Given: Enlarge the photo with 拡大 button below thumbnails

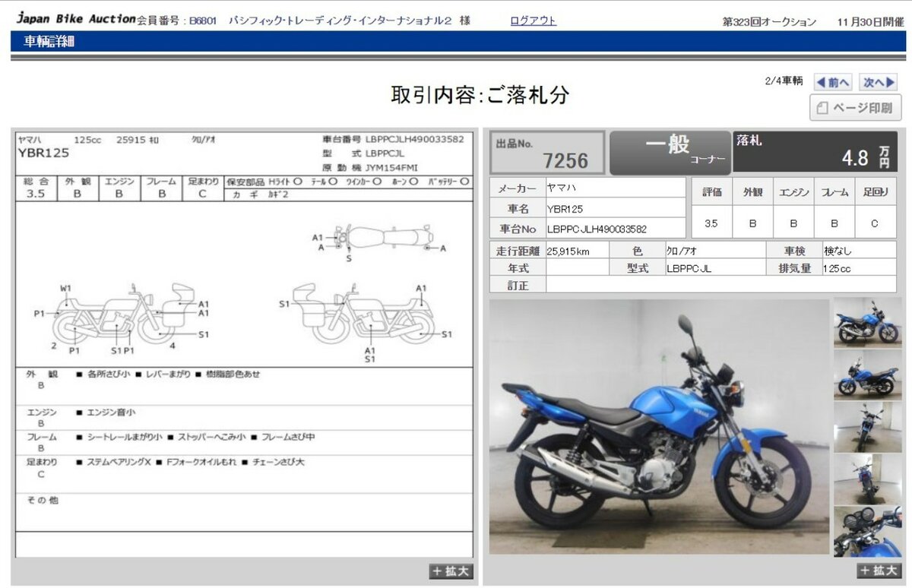Looking at the screenshot, I should point(879,571).
